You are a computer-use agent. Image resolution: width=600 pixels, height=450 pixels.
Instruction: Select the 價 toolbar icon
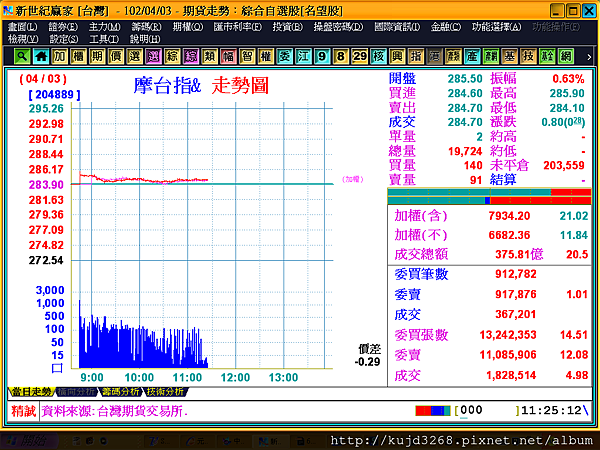pos(116,57)
